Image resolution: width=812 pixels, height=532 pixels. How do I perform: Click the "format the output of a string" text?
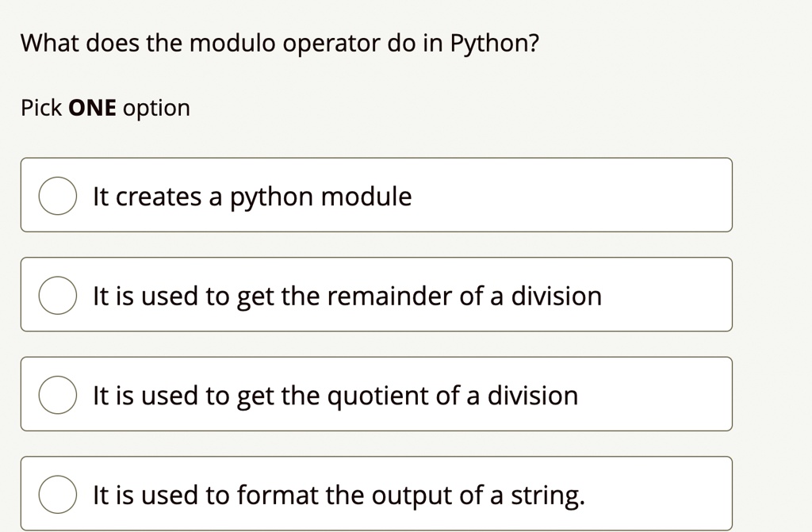[x=339, y=496]
